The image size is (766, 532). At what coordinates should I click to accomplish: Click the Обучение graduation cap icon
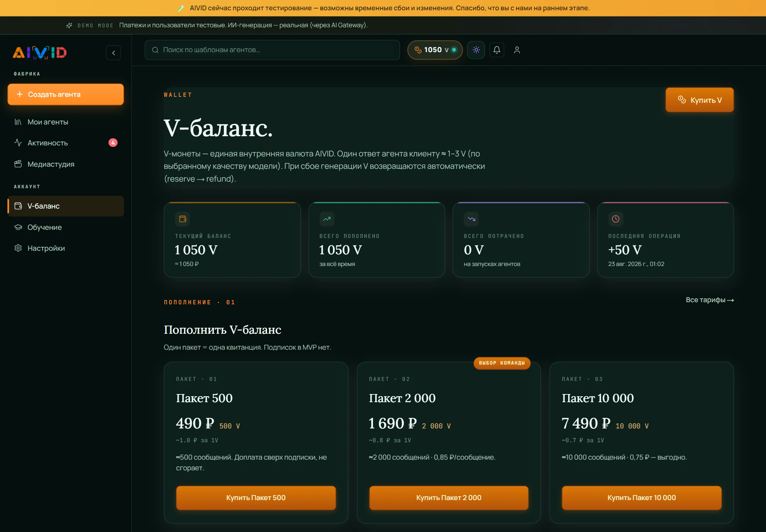click(x=18, y=227)
